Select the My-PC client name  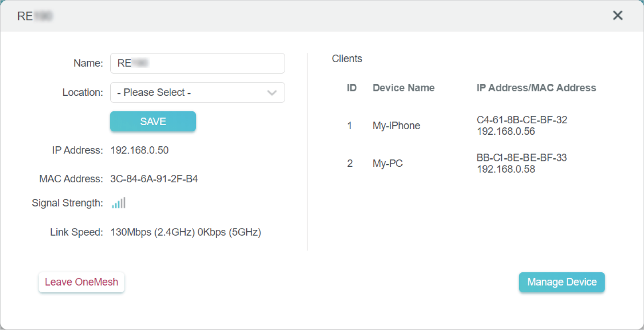click(388, 164)
